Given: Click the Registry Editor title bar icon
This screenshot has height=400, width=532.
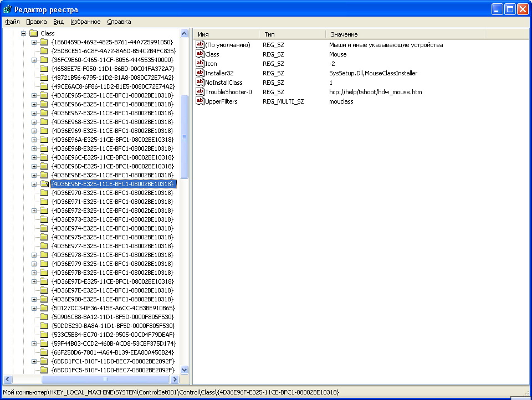Looking at the screenshot, I should click(x=7, y=9).
